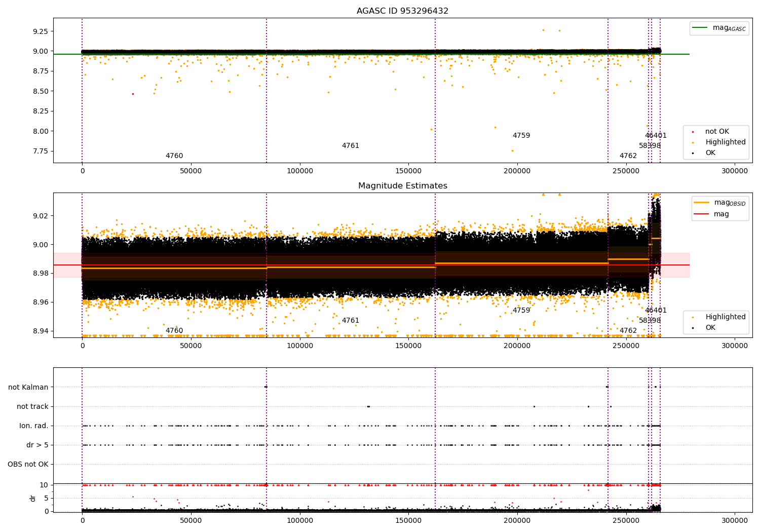Click the 'dr > 5' axis label
760x532 pixels.
(37, 445)
